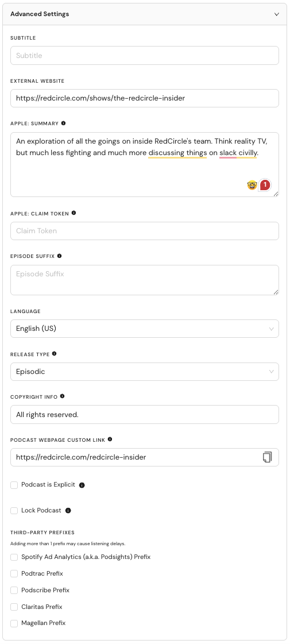
Task: Click the underlined word slack in the summary
Action: [x=228, y=153]
